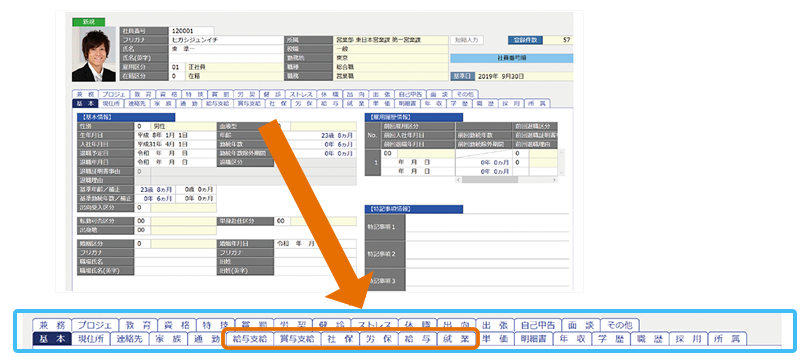The height and width of the screenshot is (360, 800).
Task: Select the 学歴 tab in the enlarged tab strip
Action: 611,339
